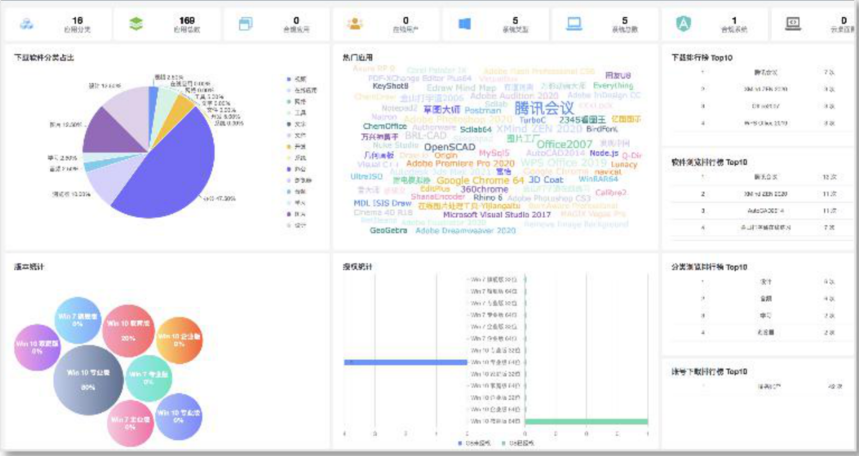Select the large grey-blue 80% bubble
The width and height of the screenshot is (859, 456).
[x=88, y=380]
